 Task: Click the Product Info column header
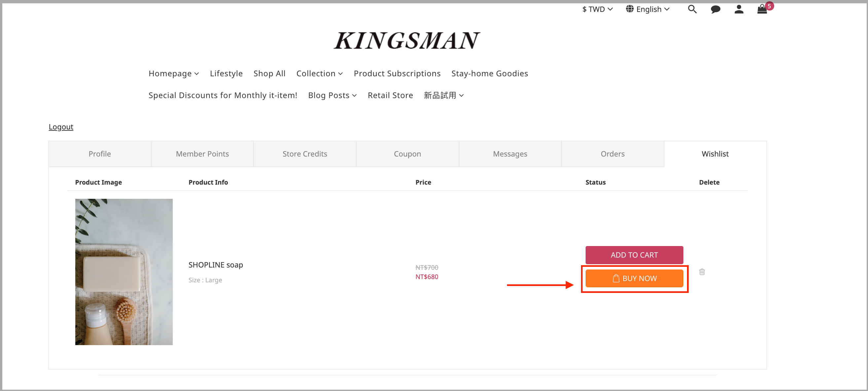208,182
